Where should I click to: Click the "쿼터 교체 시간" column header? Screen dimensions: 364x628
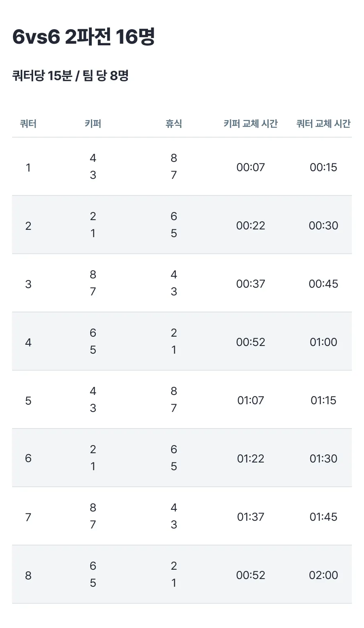point(324,123)
